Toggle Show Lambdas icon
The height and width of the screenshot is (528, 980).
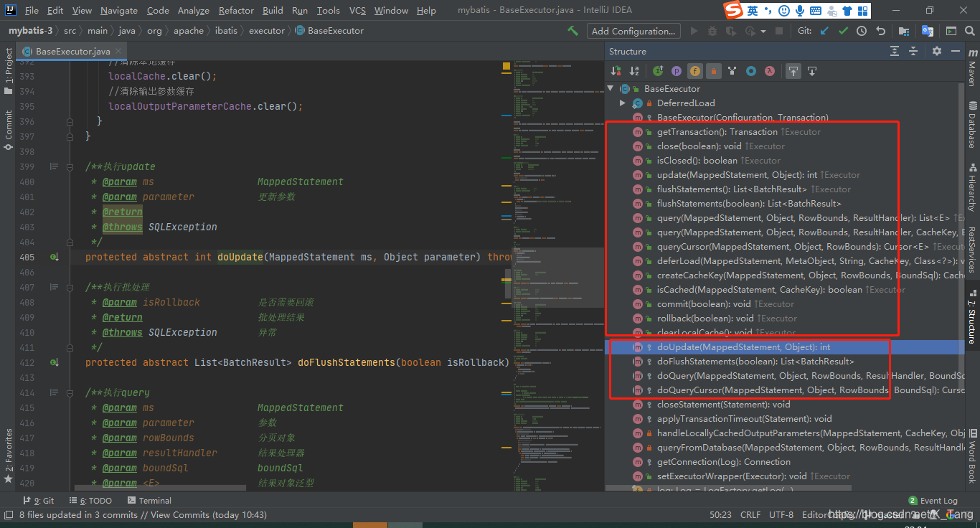click(769, 71)
